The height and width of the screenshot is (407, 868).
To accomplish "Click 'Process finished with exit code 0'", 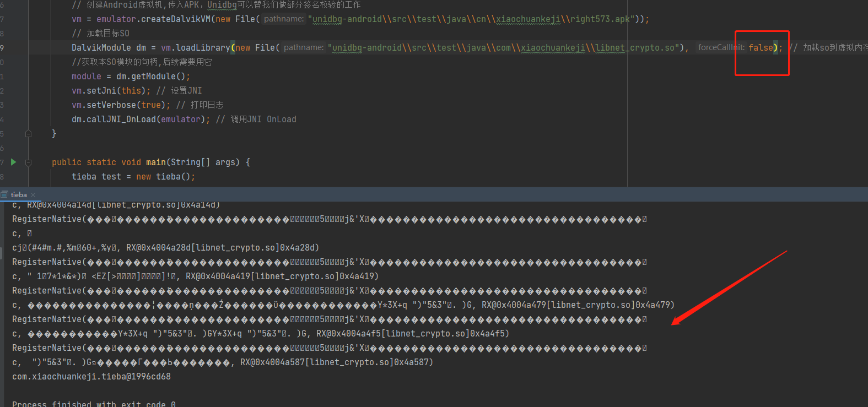I will pos(94,404).
